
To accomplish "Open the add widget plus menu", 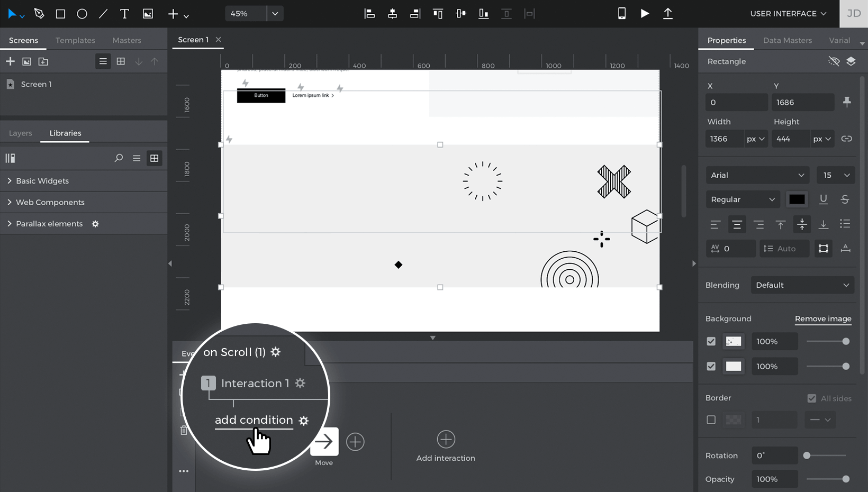I will coord(178,14).
